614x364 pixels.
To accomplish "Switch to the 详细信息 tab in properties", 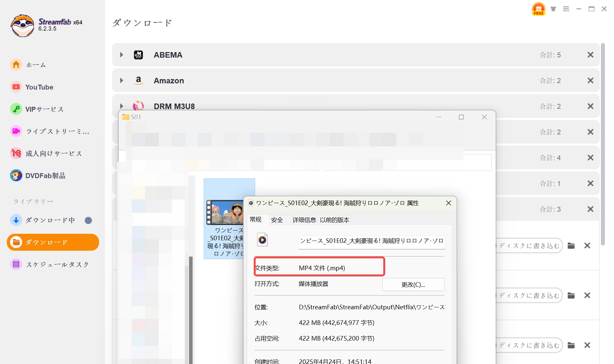I will pyautogui.click(x=304, y=220).
